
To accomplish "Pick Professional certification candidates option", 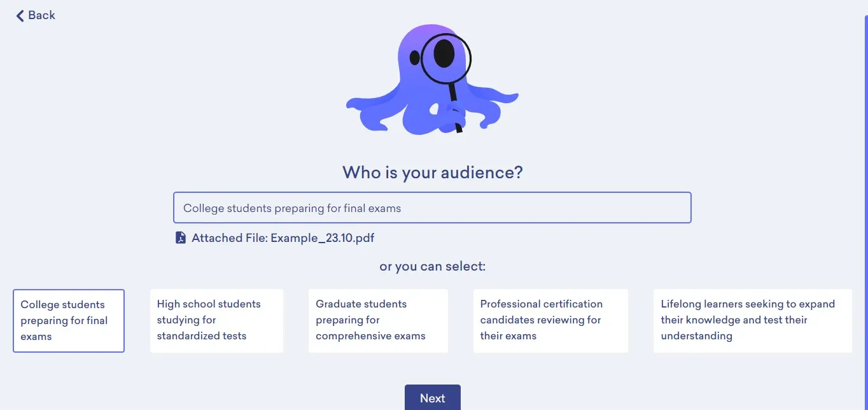I will 550,320.
